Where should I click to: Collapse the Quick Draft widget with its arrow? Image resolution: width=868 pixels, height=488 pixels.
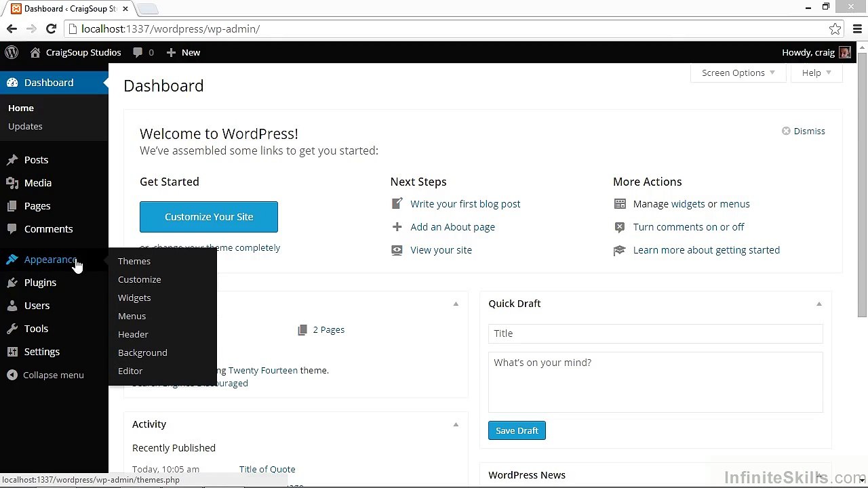click(x=818, y=304)
